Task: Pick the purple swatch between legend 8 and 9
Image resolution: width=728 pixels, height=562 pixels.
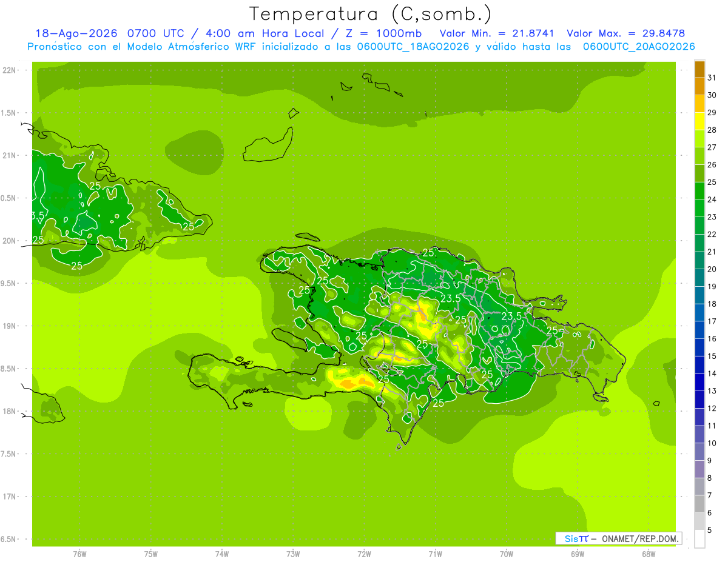Action: tap(699, 469)
